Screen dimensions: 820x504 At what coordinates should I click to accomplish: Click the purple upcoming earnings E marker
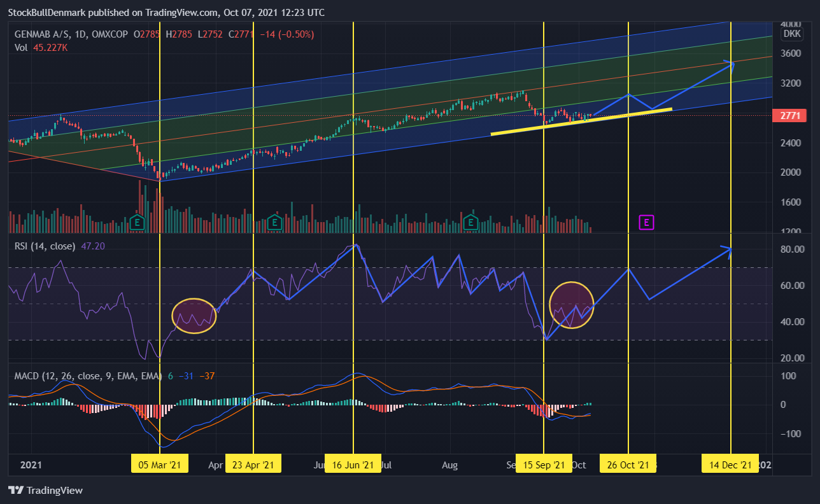646,222
